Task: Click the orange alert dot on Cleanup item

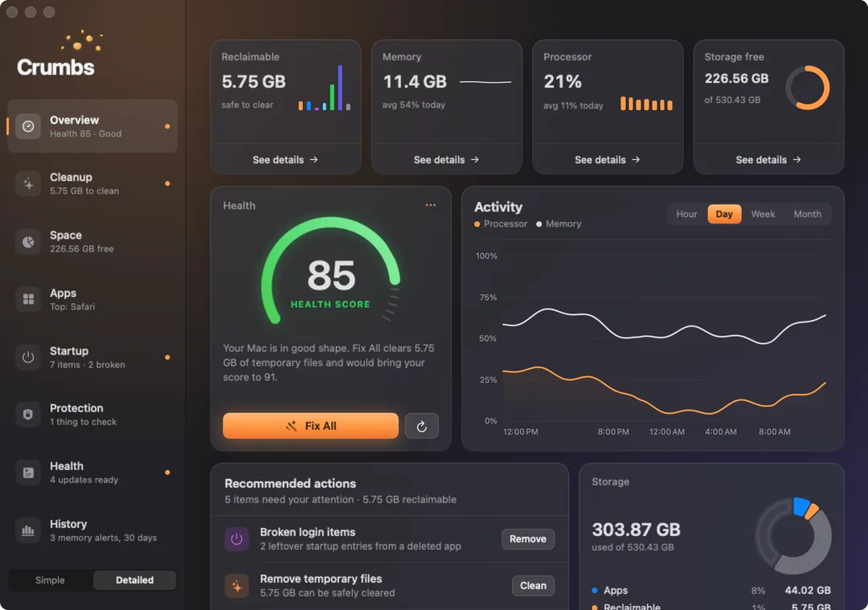Action: click(x=167, y=184)
